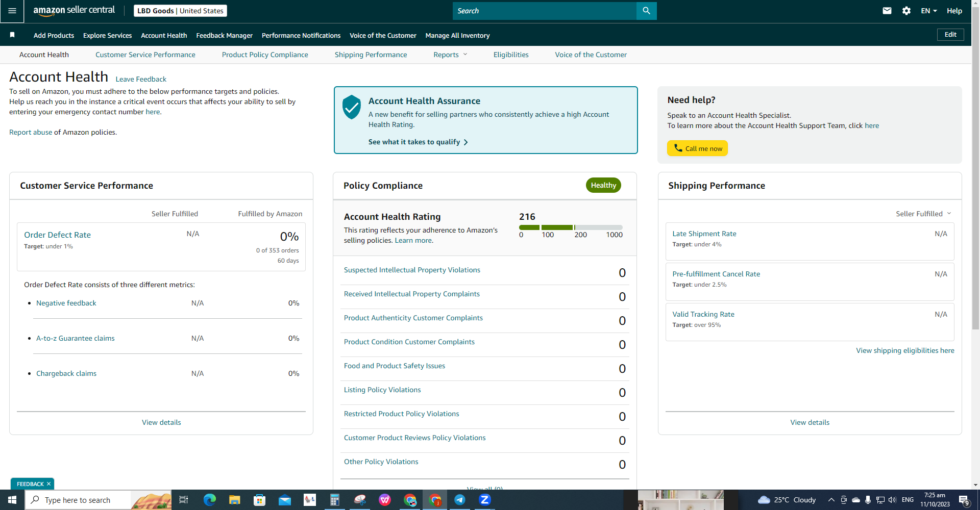
Task: Expand the Reports dropdown tab
Action: [450, 55]
